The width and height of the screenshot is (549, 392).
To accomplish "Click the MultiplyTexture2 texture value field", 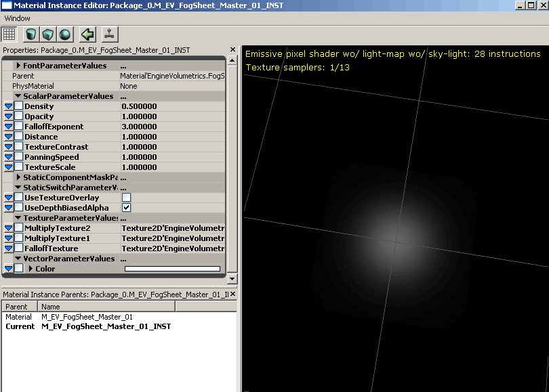I will click(172, 228).
